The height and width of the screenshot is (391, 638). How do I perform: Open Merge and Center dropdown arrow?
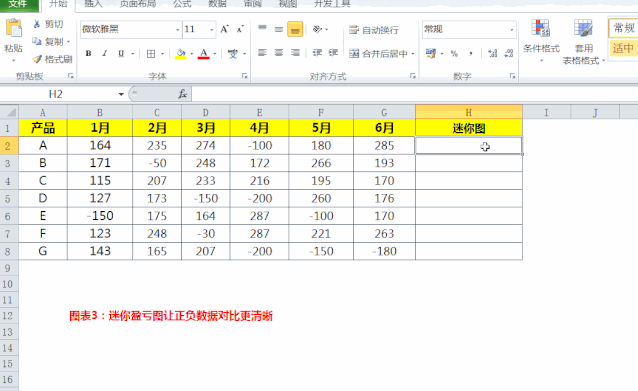click(x=413, y=54)
